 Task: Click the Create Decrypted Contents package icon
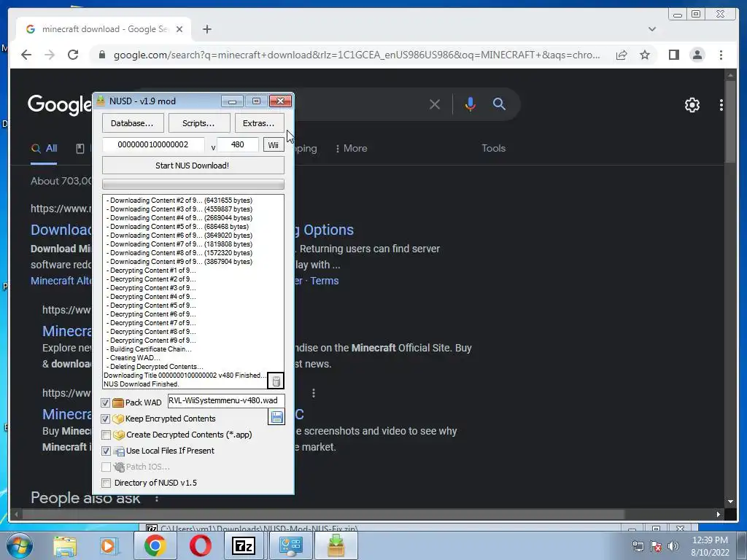[119, 435]
